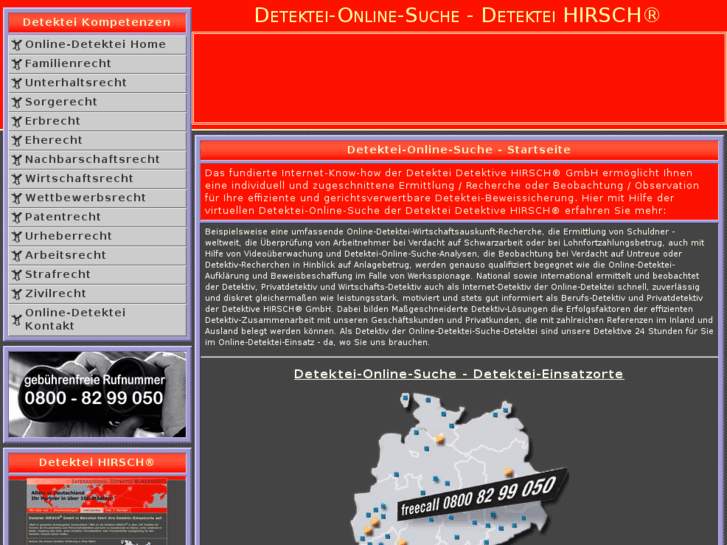Click deer icon beside Familienrecht
Image resolution: width=727 pixels, height=545 pixels.
(x=17, y=64)
